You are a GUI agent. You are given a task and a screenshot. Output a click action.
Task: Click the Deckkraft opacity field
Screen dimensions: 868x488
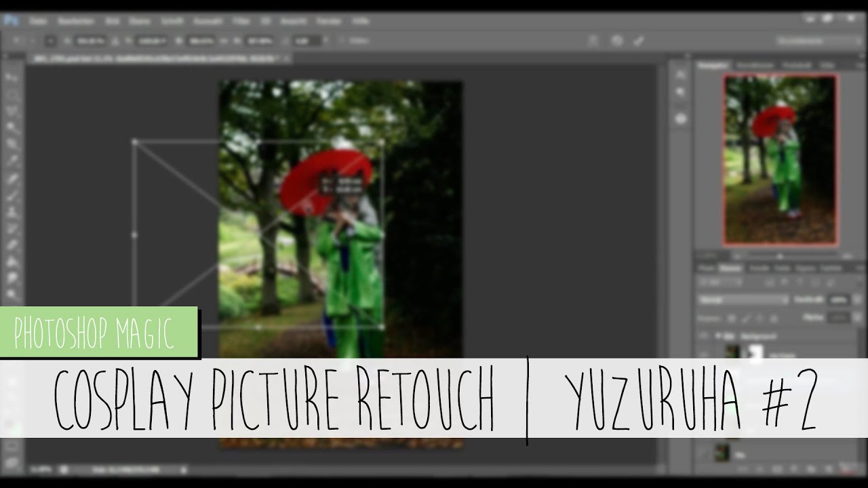(837, 300)
